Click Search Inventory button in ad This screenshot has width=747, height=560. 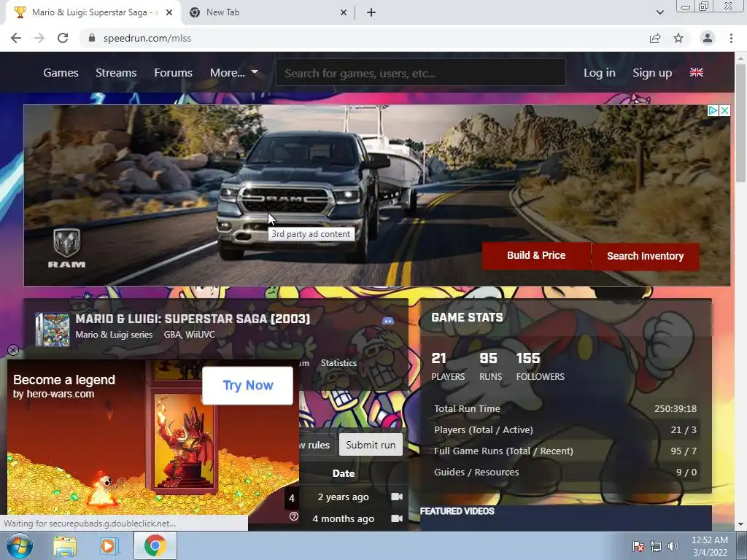point(646,256)
